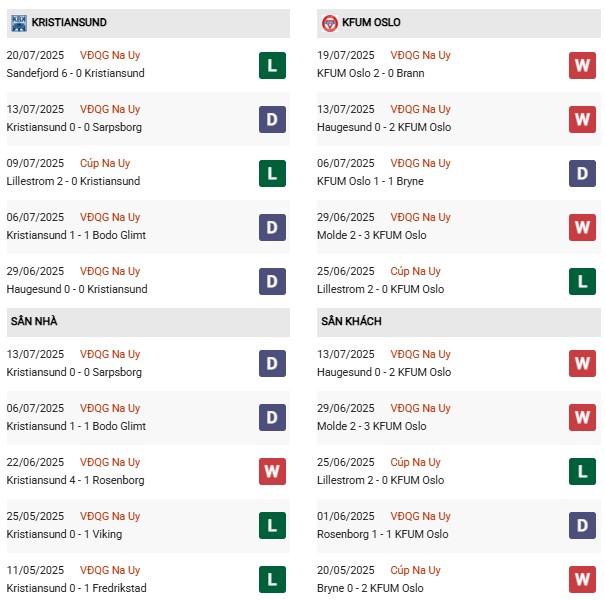Select the win badge for Kristiansund 4-1 Rosenborg
The image size is (605, 600).
click(x=272, y=472)
